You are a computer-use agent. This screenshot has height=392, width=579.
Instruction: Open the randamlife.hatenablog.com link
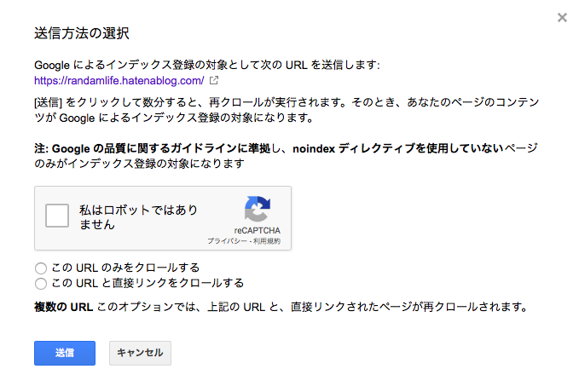tap(119, 80)
